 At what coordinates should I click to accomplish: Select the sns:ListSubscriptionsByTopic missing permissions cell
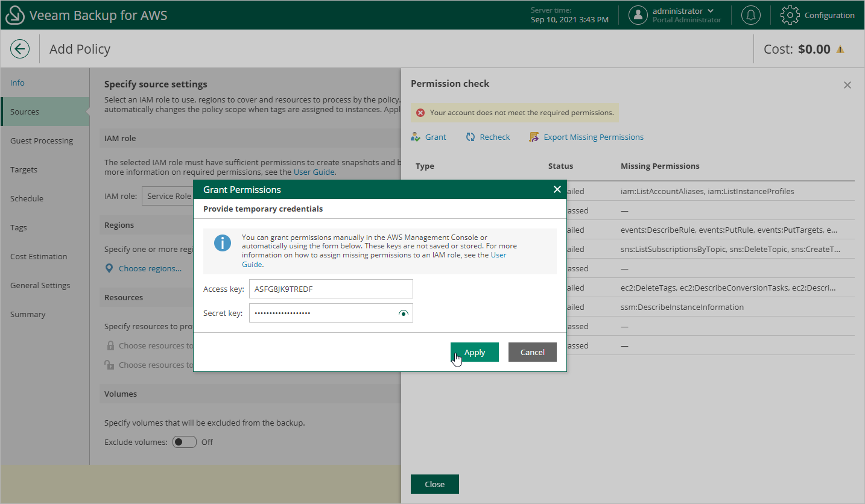click(x=730, y=249)
